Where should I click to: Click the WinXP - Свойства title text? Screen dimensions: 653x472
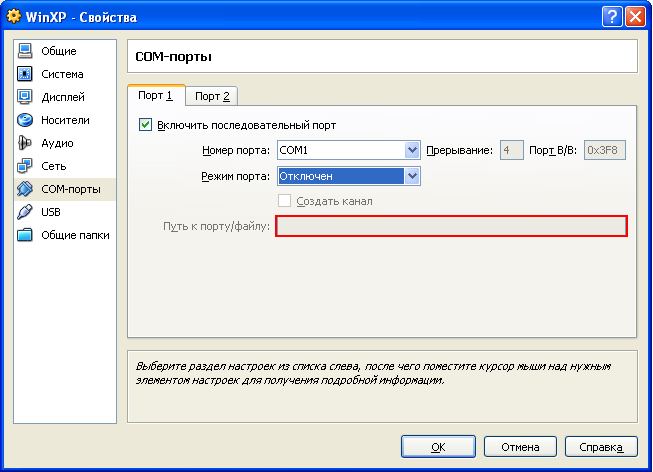81,17
